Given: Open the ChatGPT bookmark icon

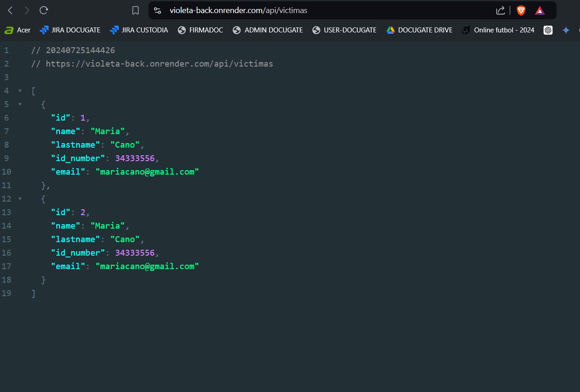Looking at the screenshot, I should pyautogui.click(x=548, y=30).
